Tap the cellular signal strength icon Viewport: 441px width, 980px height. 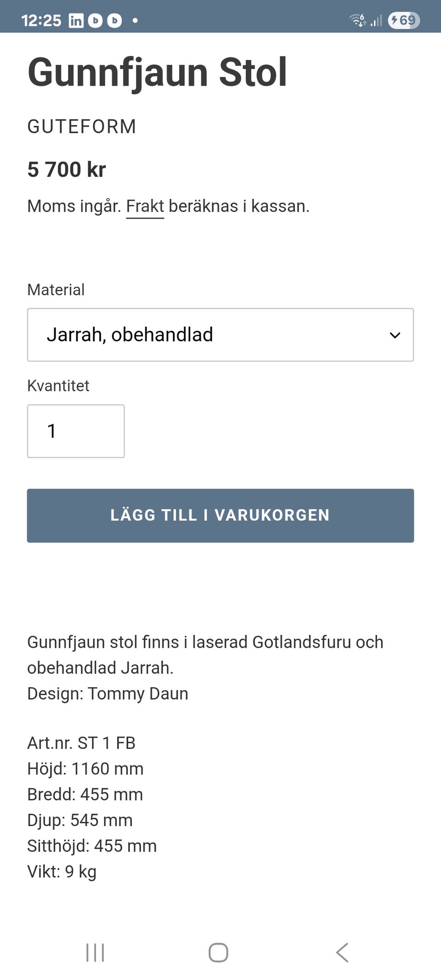pyautogui.click(x=376, y=21)
